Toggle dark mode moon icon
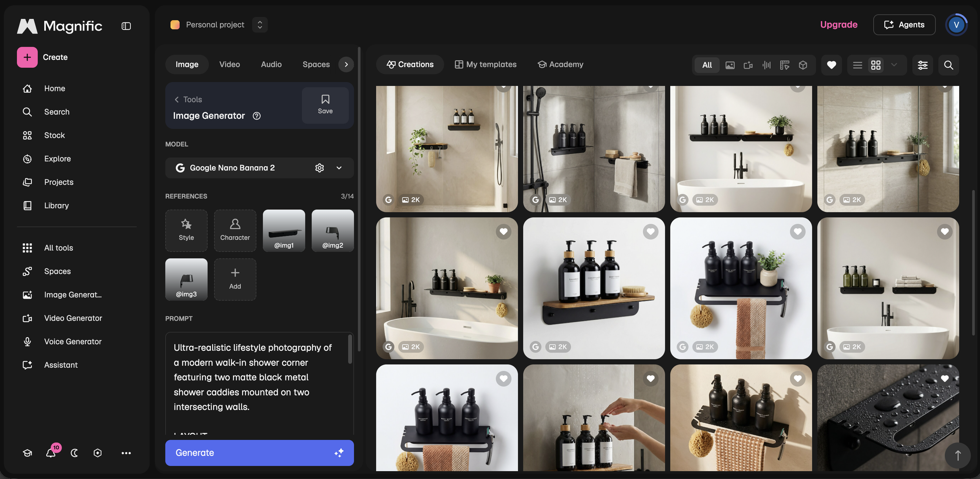 74,453
